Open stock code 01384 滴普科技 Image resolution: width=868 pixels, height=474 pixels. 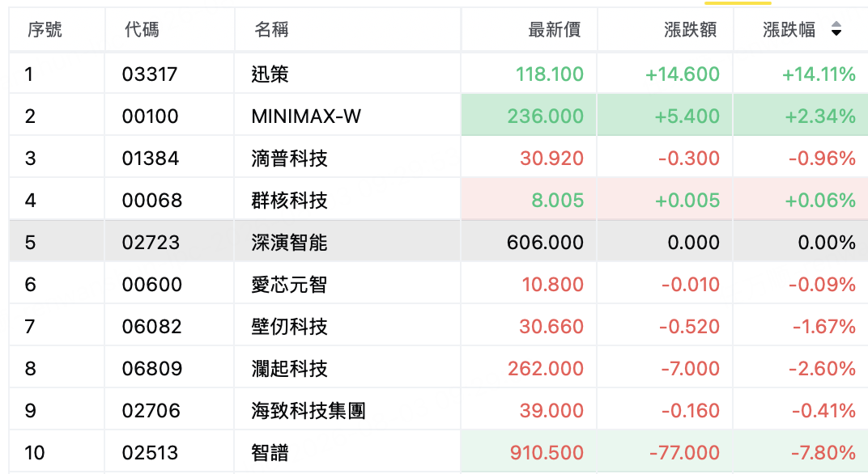click(438, 159)
